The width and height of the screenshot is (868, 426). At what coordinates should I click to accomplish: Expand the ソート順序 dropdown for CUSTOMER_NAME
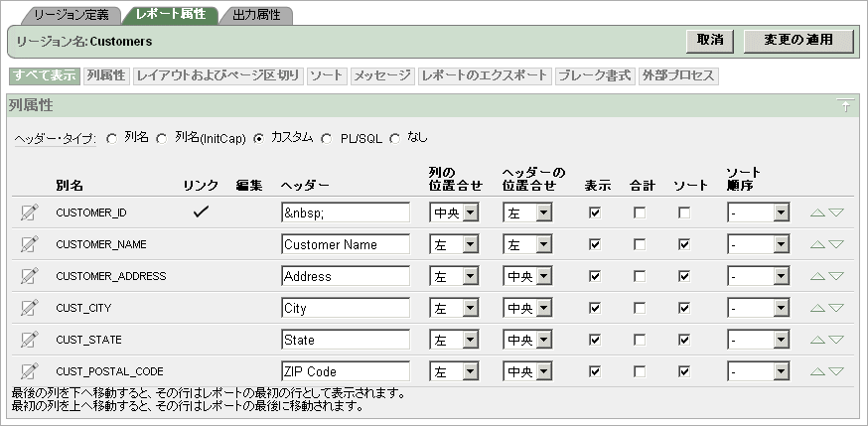[758, 244]
